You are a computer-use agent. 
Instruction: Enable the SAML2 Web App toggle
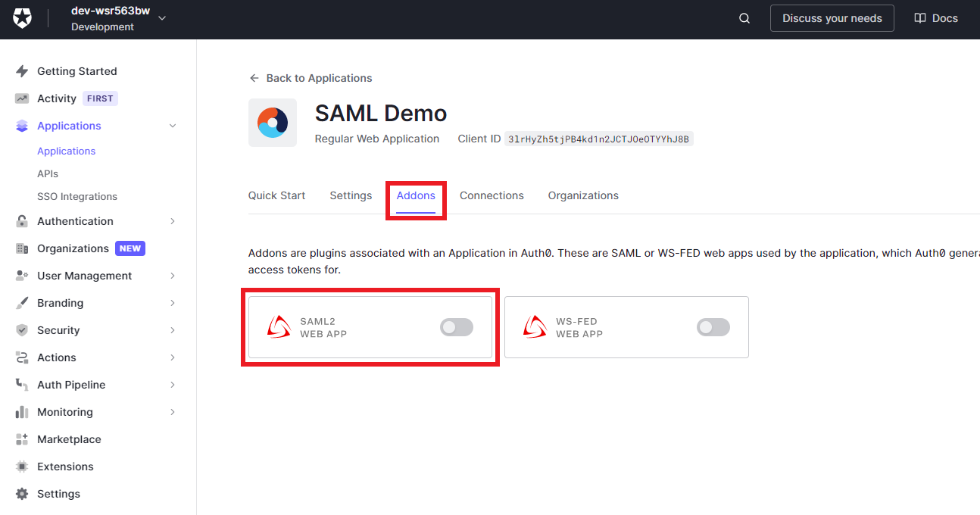click(x=456, y=326)
